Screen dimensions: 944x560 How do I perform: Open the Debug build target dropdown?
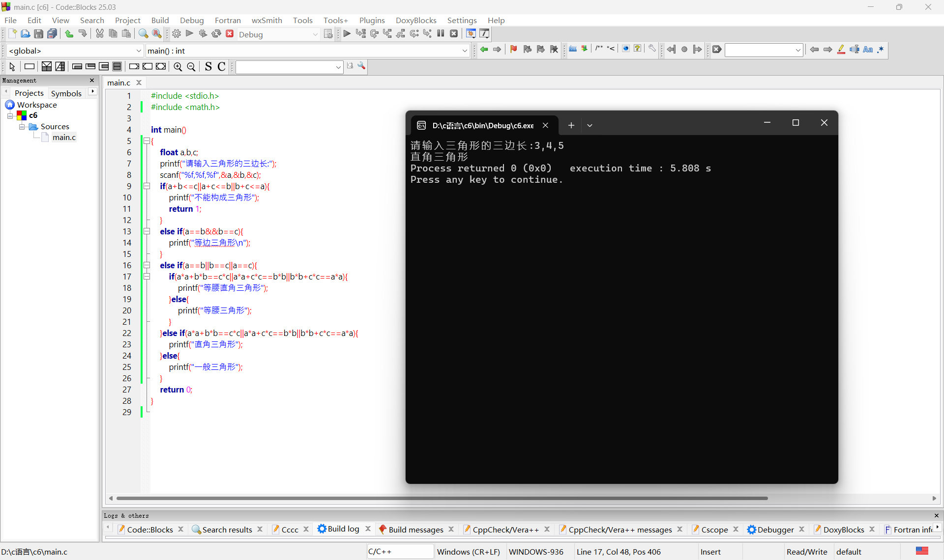point(315,34)
